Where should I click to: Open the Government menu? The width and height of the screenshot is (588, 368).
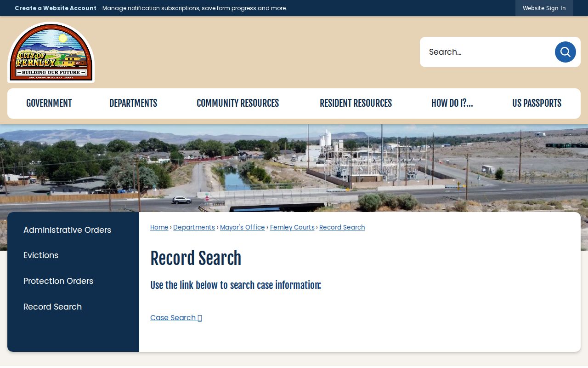[x=49, y=103]
